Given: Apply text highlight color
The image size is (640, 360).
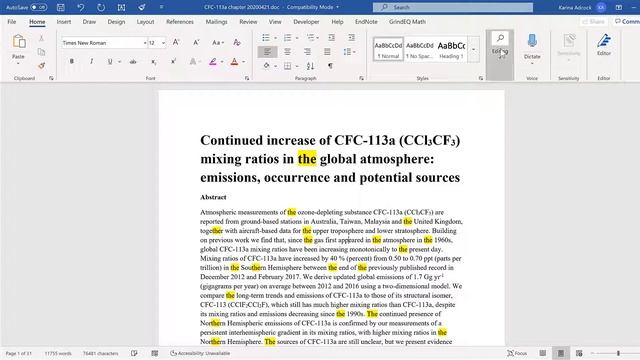Looking at the screenshot, I should click(x=213, y=62).
